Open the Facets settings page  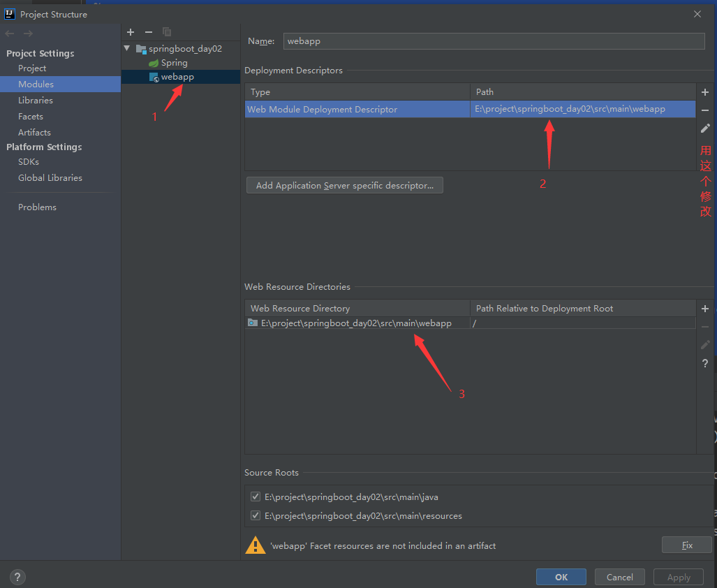[31, 116]
